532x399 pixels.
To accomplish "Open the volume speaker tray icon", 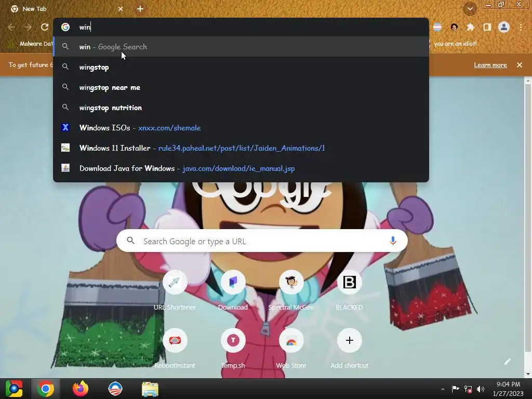I will click(x=481, y=389).
